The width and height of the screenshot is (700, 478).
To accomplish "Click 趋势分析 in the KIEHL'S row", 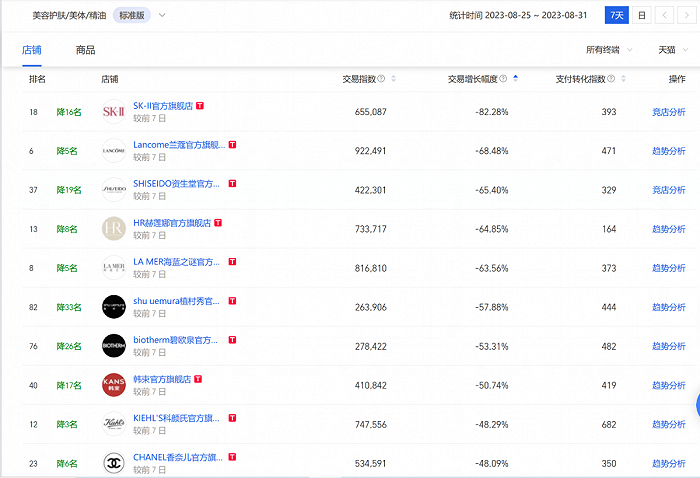I will (x=669, y=424).
